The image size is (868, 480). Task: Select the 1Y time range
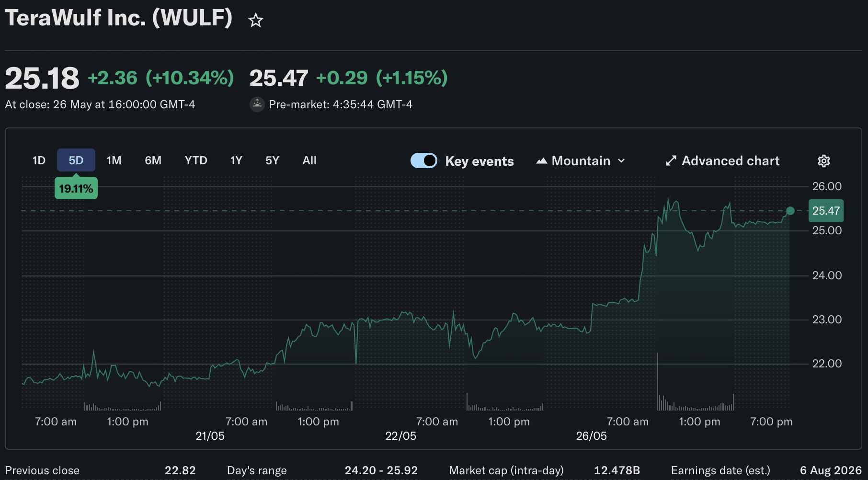(236, 160)
